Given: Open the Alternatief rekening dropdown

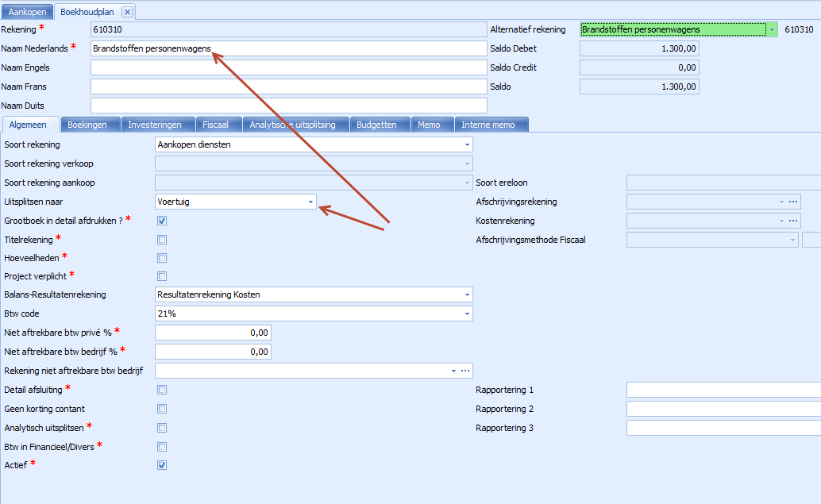Looking at the screenshot, I should pyautogui.click(x=772, y=29).
